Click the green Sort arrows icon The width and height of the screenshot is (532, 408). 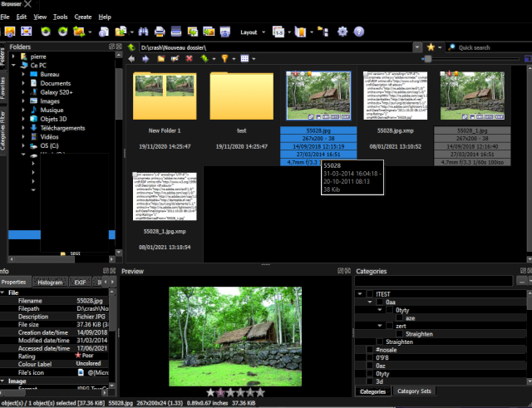point(204,59)
